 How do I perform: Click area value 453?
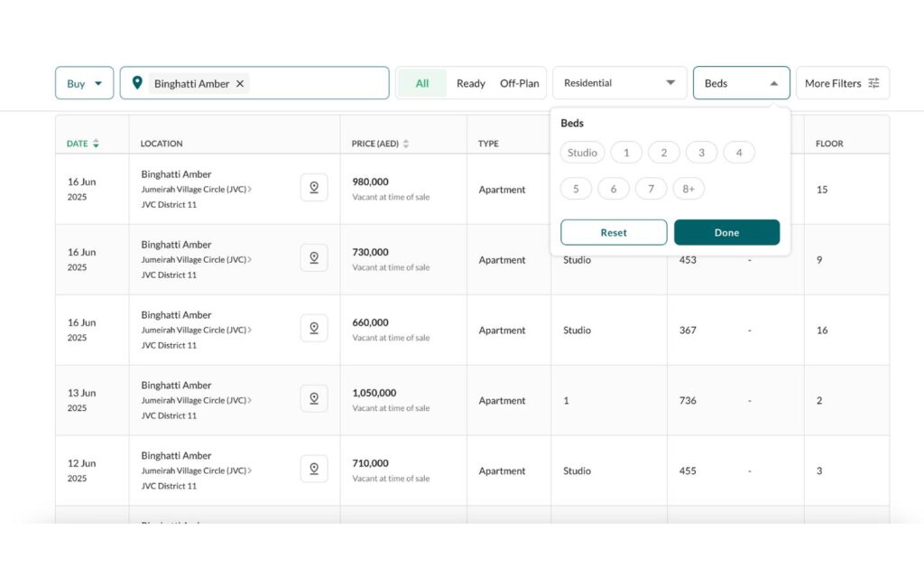pos(688,259)
